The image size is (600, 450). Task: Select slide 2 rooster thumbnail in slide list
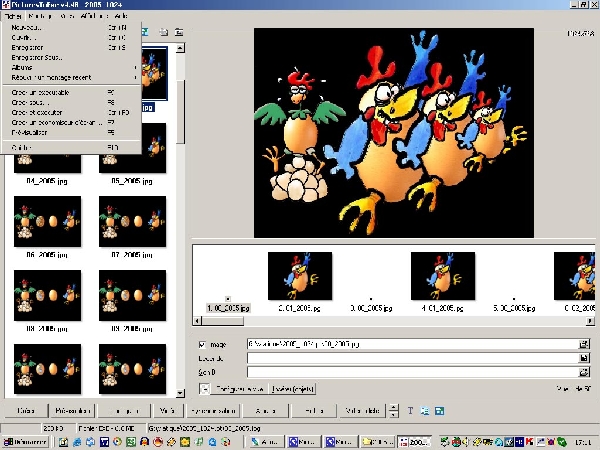300,276
